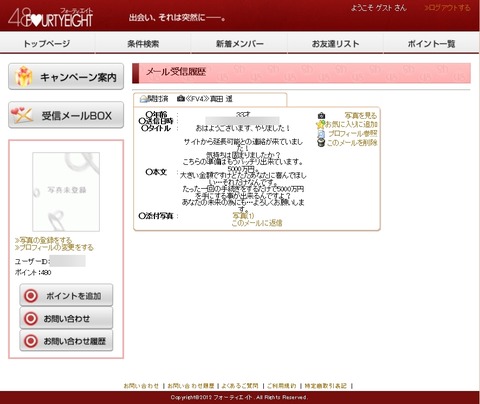480x404 pixels.
Task: Click footer お問い合わせ link
Action: (x=141, y=386)
